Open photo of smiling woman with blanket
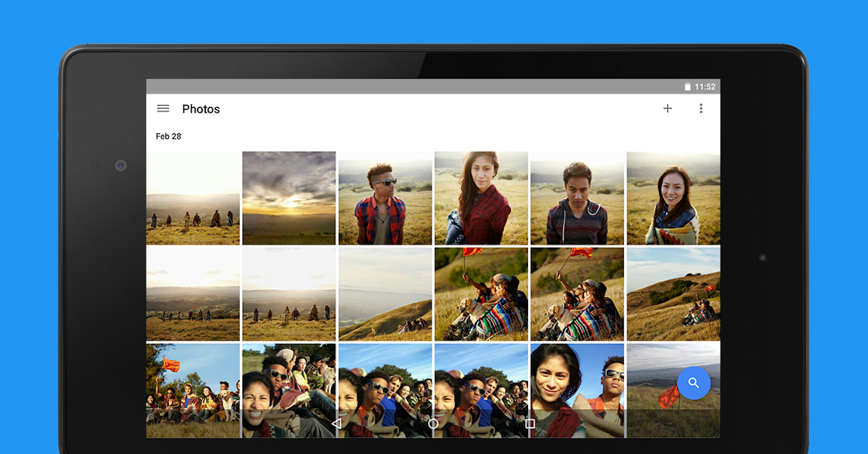Image resolution: width=868 pixels, height=454 pixels. [673, 198]
